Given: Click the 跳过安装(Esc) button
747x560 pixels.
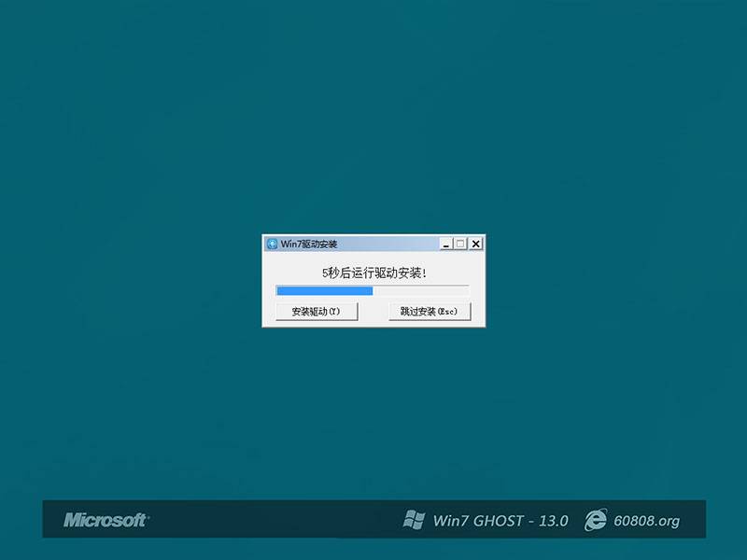Looking at the screenshot, I should [x=430, y=312].
